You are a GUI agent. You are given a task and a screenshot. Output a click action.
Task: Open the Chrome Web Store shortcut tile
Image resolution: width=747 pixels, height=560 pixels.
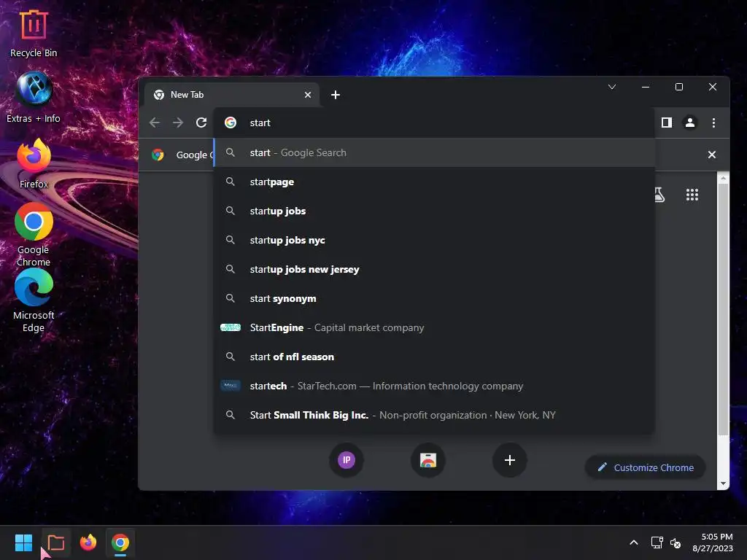427,460
